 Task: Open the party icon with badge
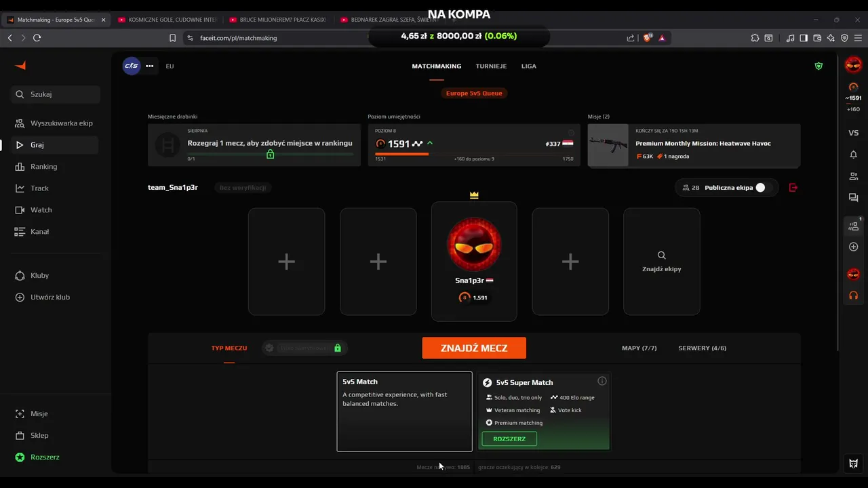[854, 226]
